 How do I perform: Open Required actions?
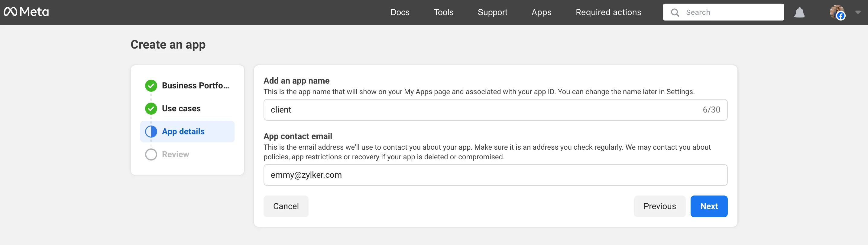[608, 12]
